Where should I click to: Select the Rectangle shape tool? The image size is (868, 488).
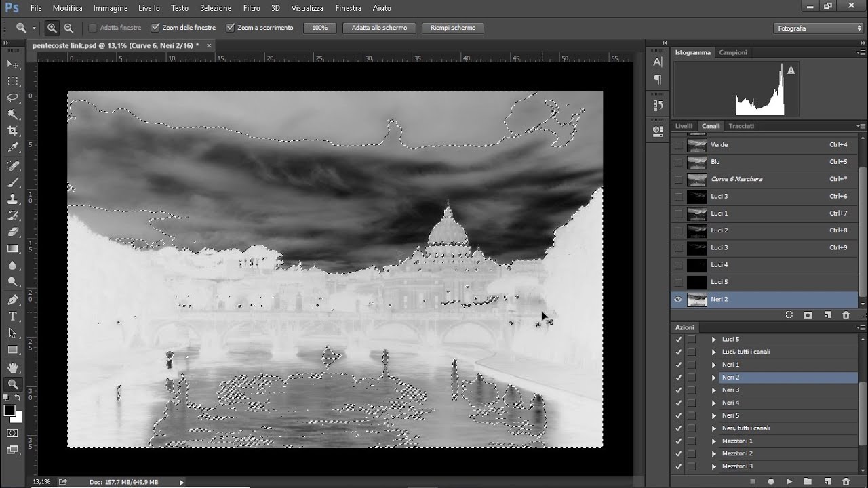pyautogui.click(x=13, y=350)
